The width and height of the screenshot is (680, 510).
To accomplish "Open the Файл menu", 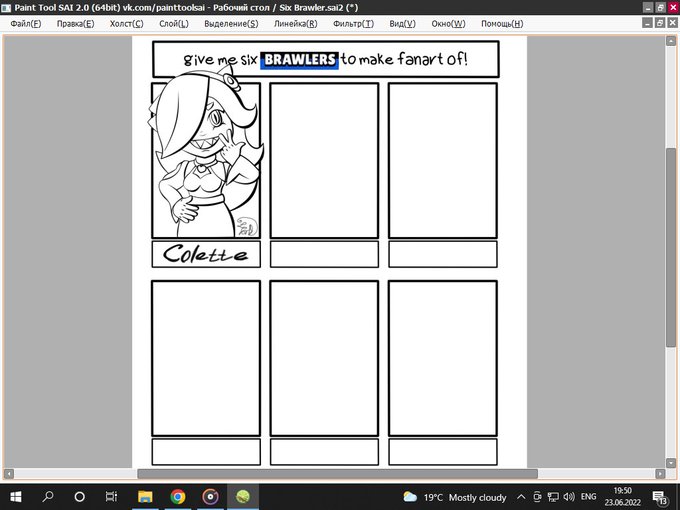I will click(26, 24).
